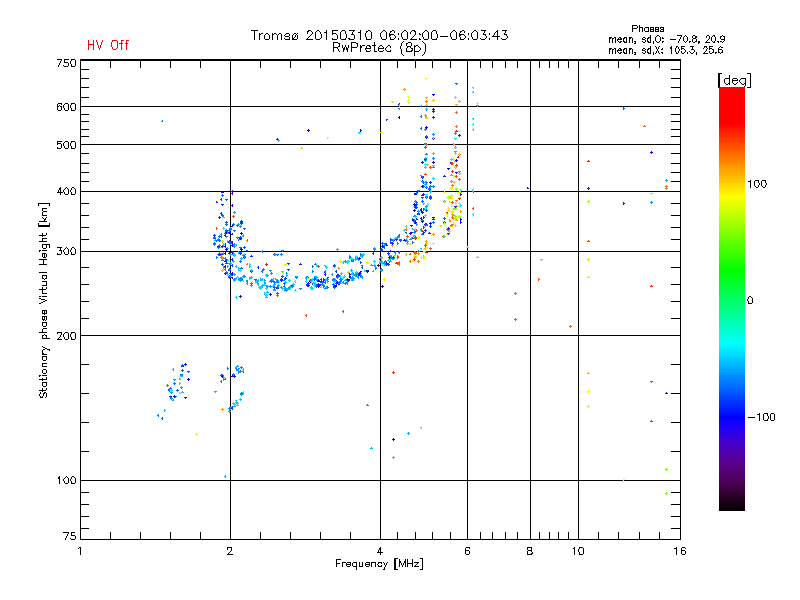
Task: Click the phase colorbar gradient
Action: (x=732, y=299)
